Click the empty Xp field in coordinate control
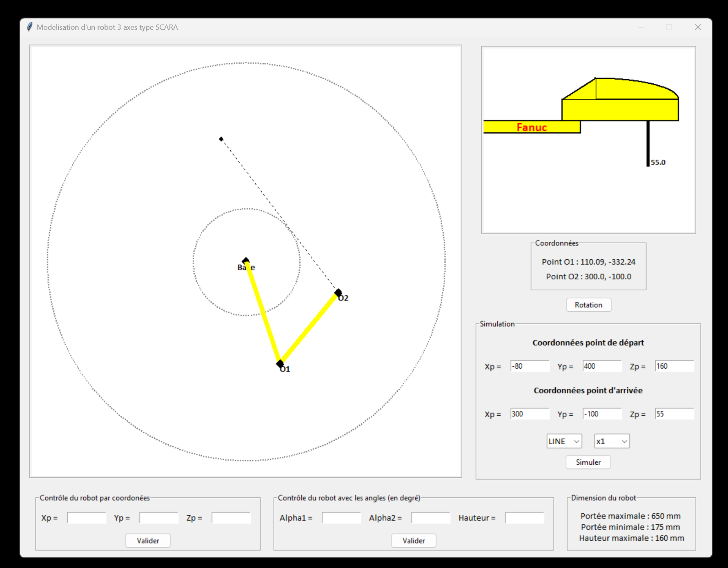This screenshot has height=568, width=728. pyautogui.click(x=87, y=518)
